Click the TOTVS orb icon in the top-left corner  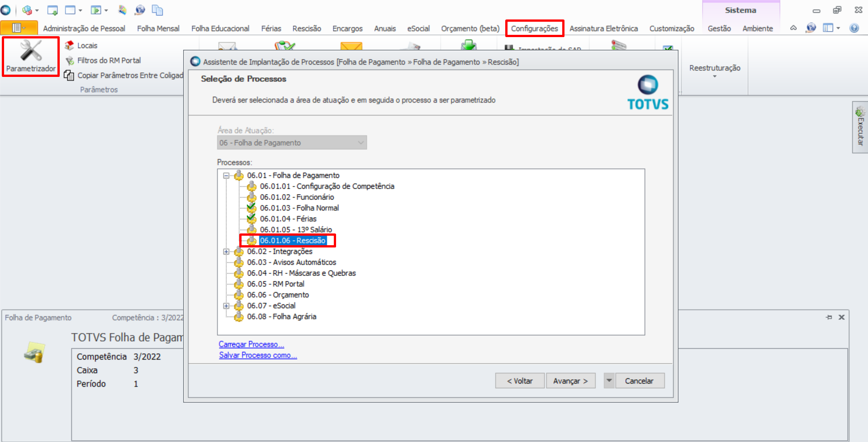(5, 10)
